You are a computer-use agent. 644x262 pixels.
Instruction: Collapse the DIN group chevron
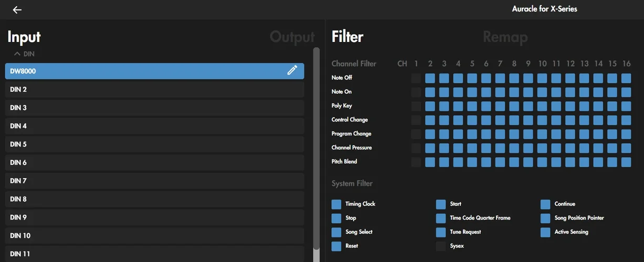[17, 54]
